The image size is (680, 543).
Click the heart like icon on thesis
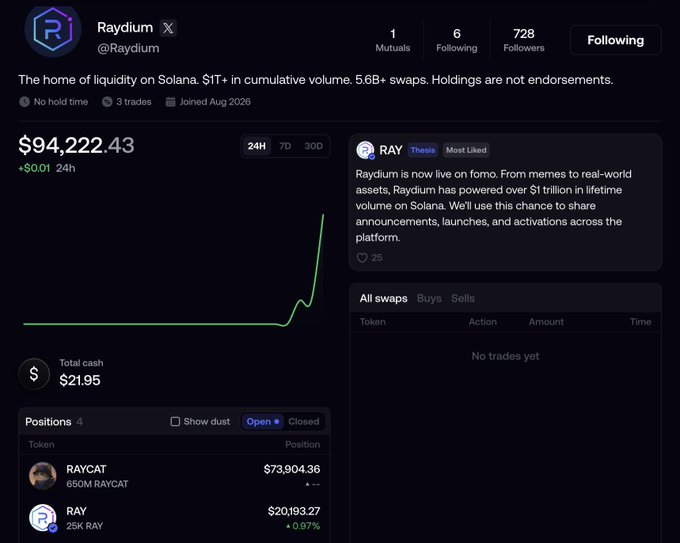(362, 258)
